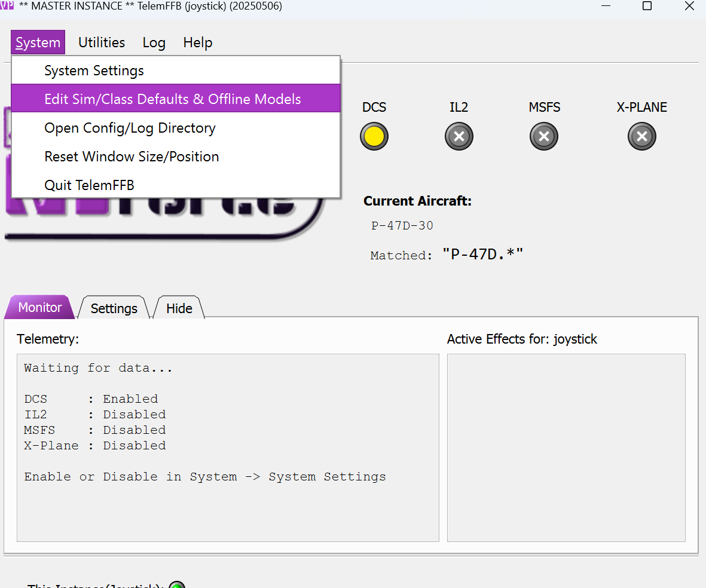Choose Open Config/Log Directory
The image size is (706, 588).
coord(176,128)
